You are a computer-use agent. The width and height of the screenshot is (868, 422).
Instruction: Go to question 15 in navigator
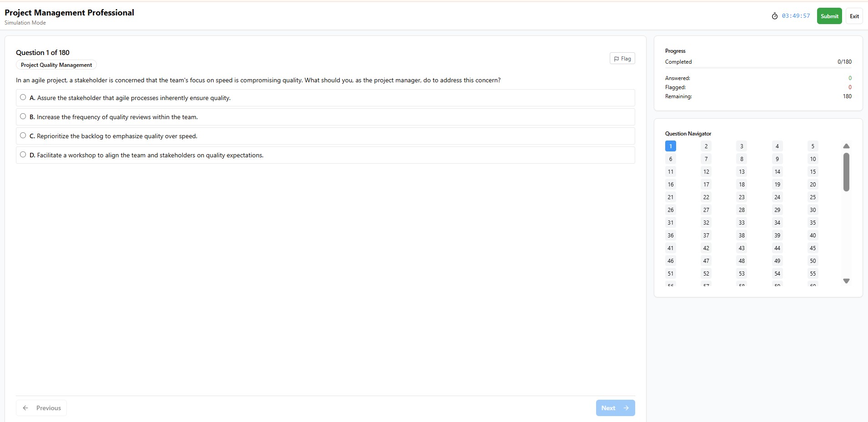(x=813, y=172)
